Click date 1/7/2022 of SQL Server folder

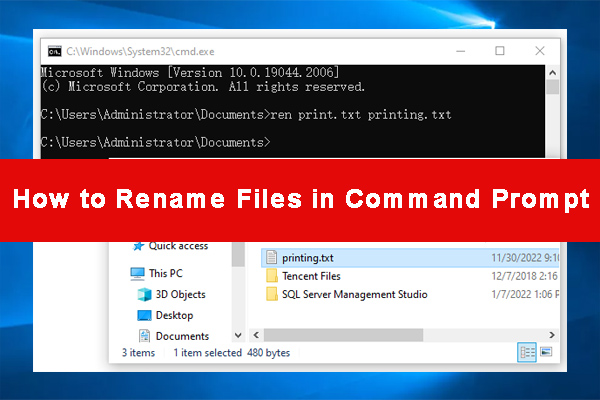[525, 294]
